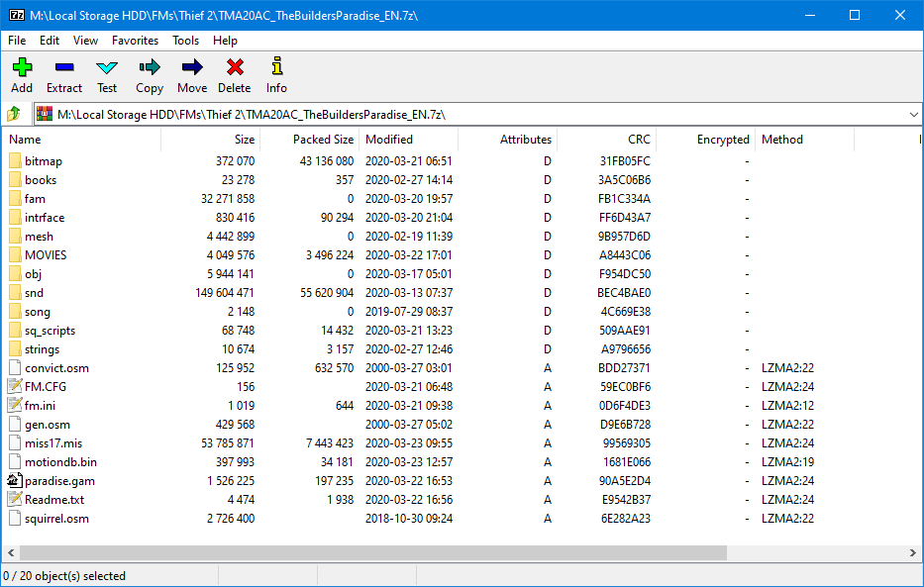Image resolution: width=924 pixels, height=587 pixels.
Task: Select the MOVIES folder icon
Action: pyautogui.click(x=15, y=255)
